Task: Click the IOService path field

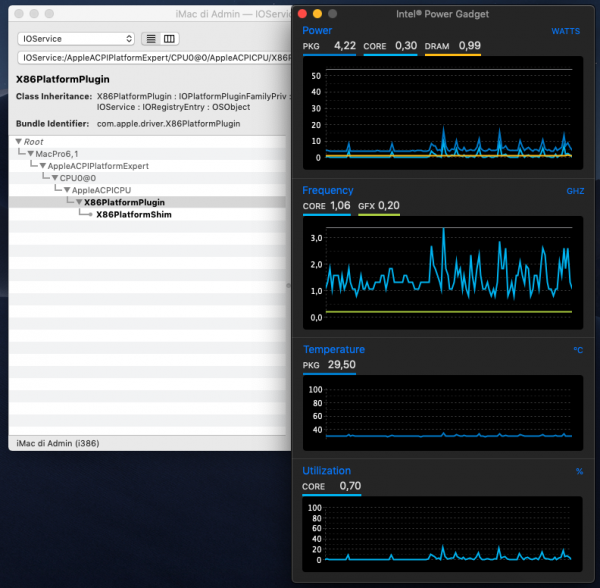Action: point(150,58)
